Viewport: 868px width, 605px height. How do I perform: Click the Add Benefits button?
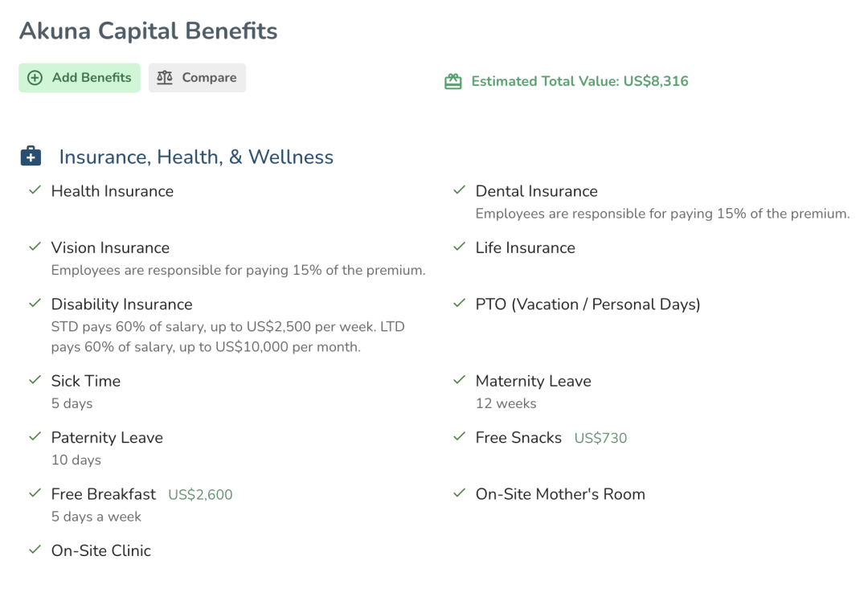point(80,77)
